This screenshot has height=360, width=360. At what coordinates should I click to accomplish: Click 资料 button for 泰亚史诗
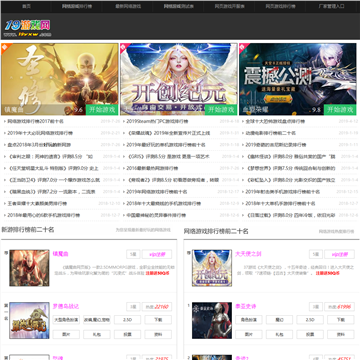[x=341, y=334]
